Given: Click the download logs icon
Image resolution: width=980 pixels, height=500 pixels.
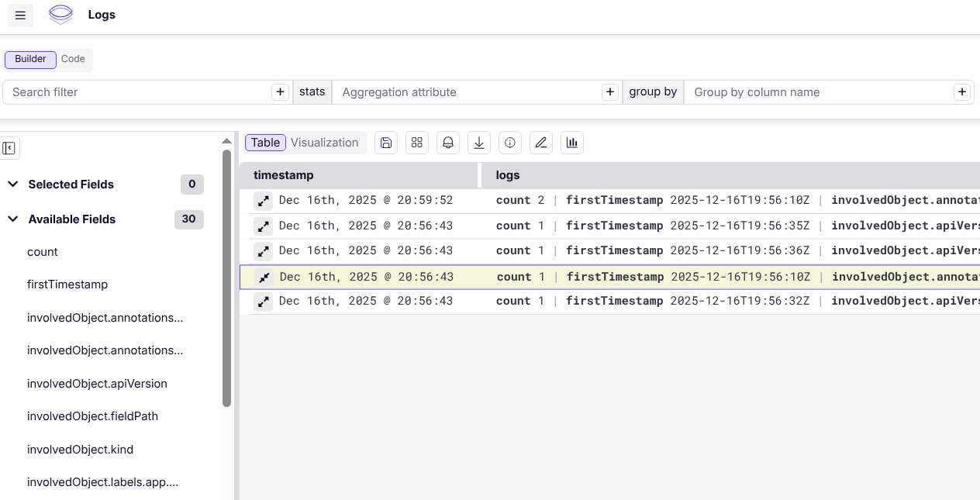Looking at the screenshot, I should tap(479, 143).
